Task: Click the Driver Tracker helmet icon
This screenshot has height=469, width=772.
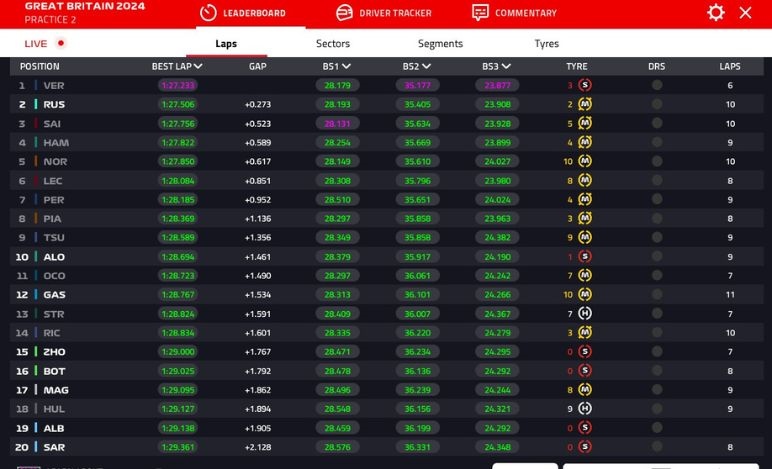Action: point(344,13)
